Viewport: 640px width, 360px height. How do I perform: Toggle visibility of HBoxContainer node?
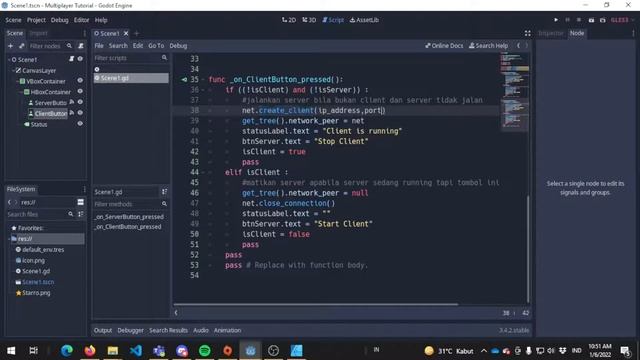(80, 91)
